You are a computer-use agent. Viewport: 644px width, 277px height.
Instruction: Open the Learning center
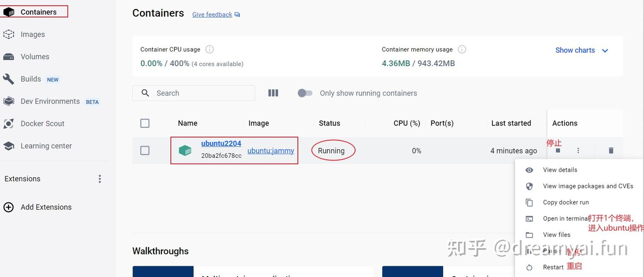46,146
